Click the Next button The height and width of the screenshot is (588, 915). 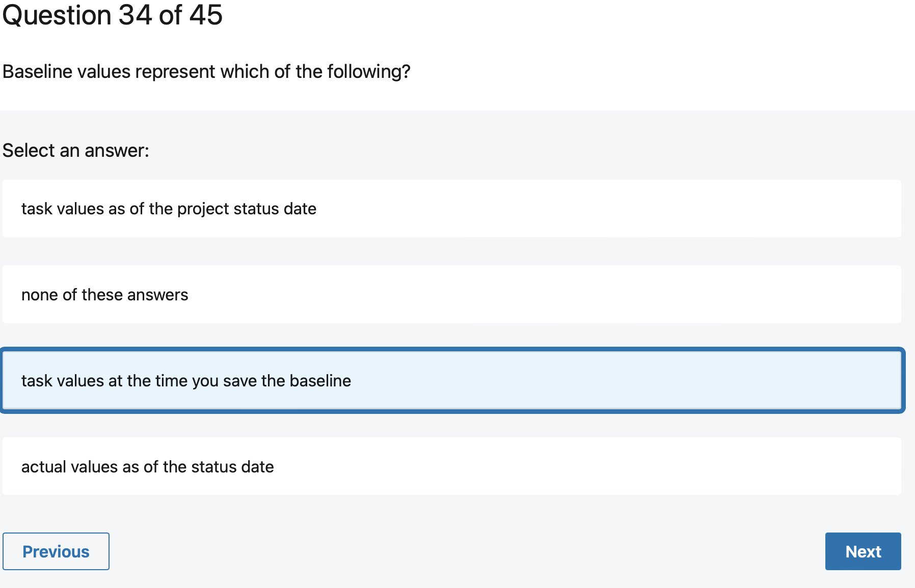[863, 551]
